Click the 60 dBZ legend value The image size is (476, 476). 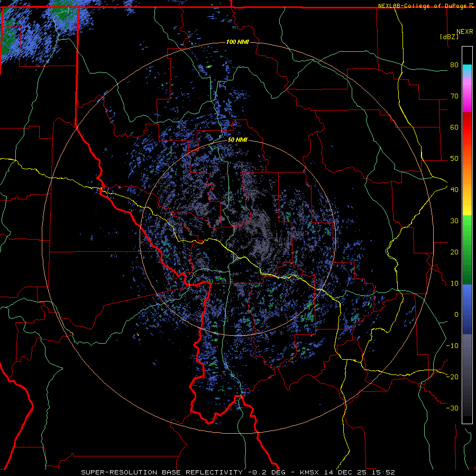[x=454, y=127]
